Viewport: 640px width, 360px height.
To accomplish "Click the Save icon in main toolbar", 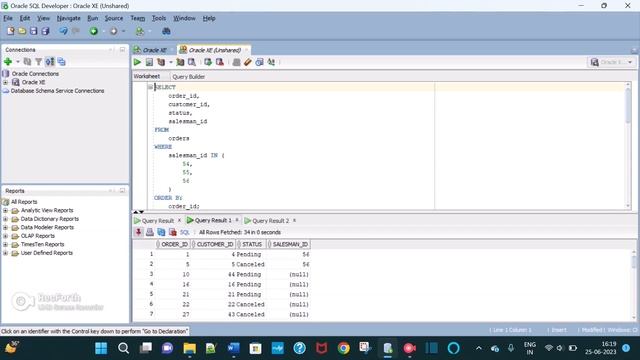I will coord(33,31).
